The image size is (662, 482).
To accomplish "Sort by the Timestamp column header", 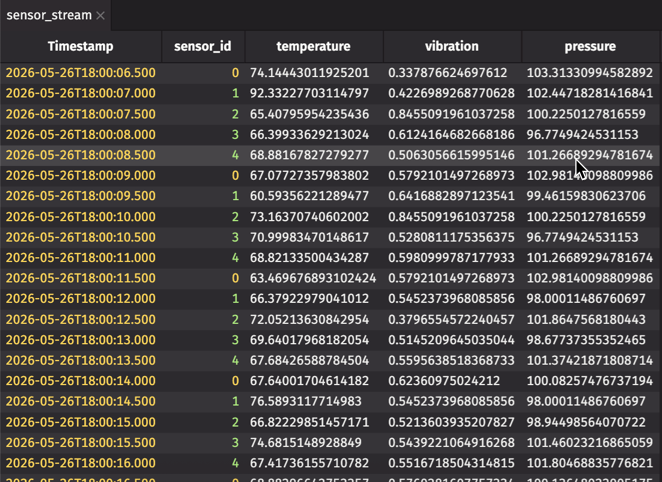I will (81, 46).
